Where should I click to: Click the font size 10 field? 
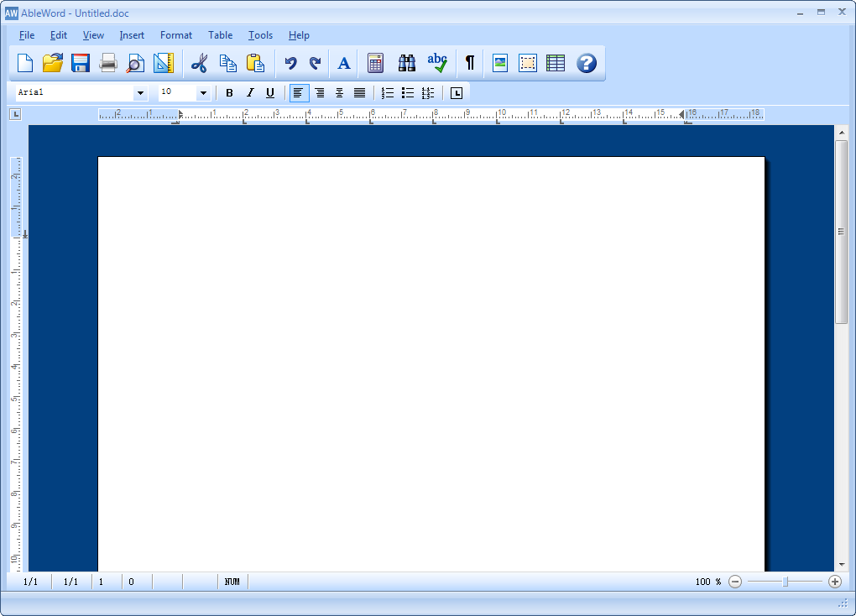[x=177, y=92]
